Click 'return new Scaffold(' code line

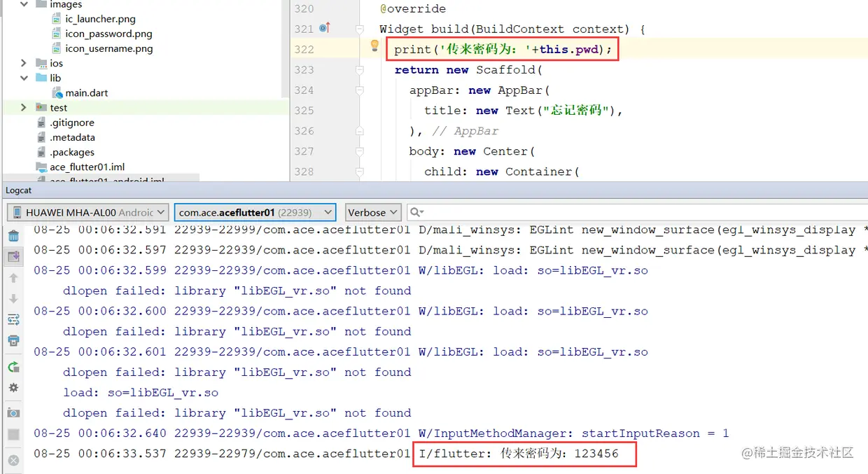(468, 69)
